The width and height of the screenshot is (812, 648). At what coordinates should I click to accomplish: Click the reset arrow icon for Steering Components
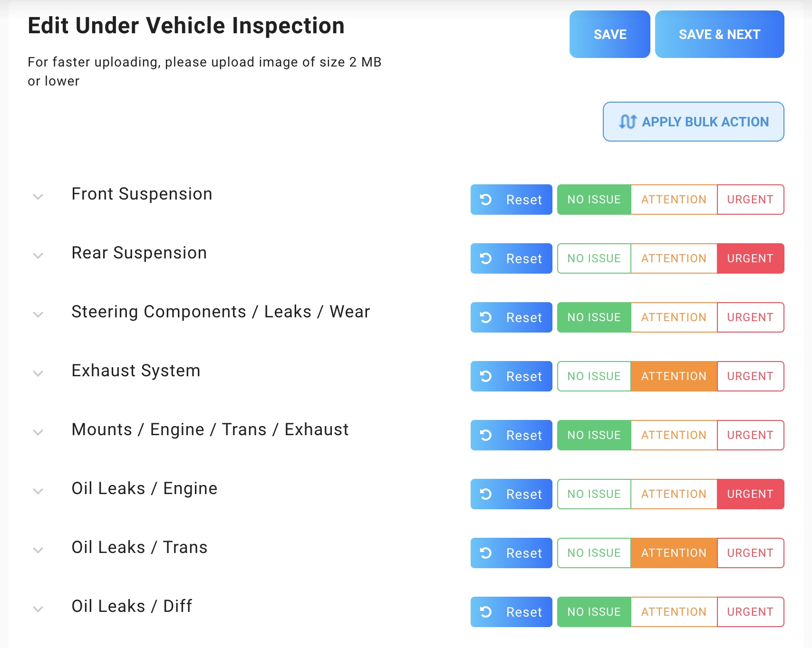(486, 317)
